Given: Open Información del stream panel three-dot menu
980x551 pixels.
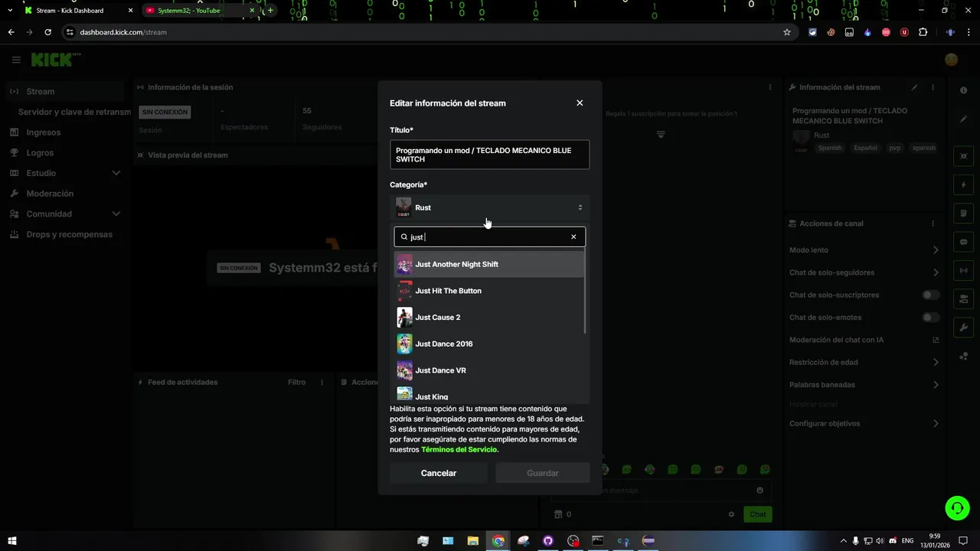Looking at the screenshot, I should (933, 87).
